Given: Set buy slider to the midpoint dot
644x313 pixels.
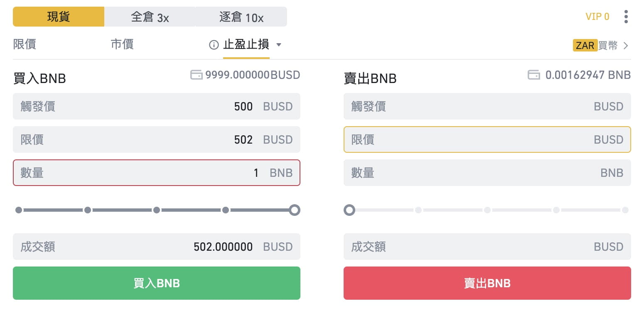Looking at the screenshot, I should [x=157, y=210].
